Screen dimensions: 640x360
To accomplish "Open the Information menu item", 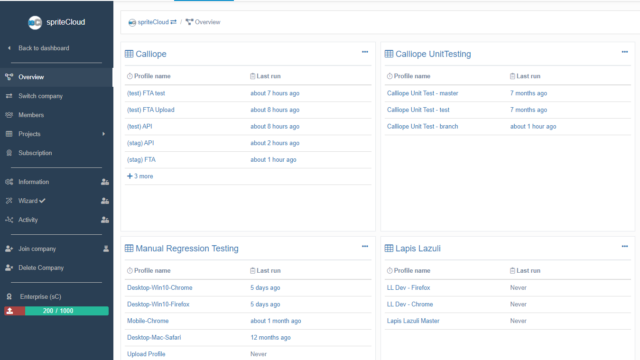I will pos(33,182).
